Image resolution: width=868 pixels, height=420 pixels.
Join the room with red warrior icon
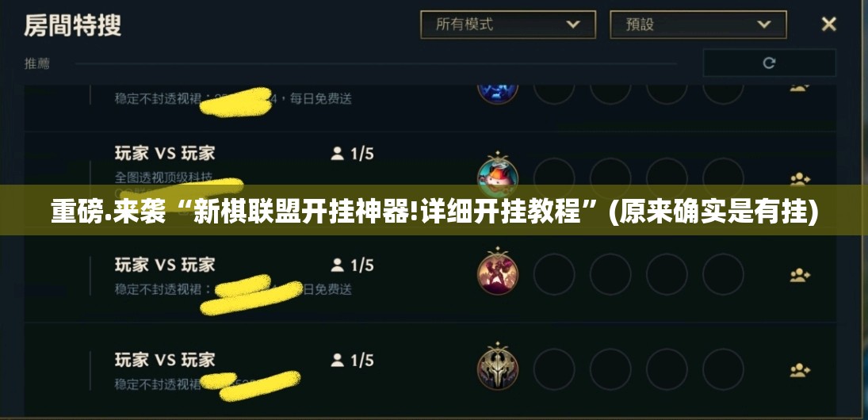point(799,275)
